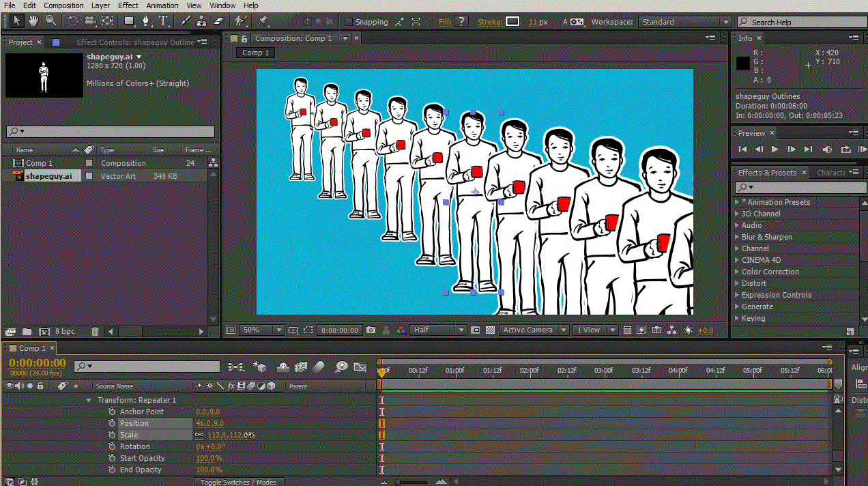868x486 pixels.
Task: Select the Zoom magnifier tool
Action: tap(51, 21)
